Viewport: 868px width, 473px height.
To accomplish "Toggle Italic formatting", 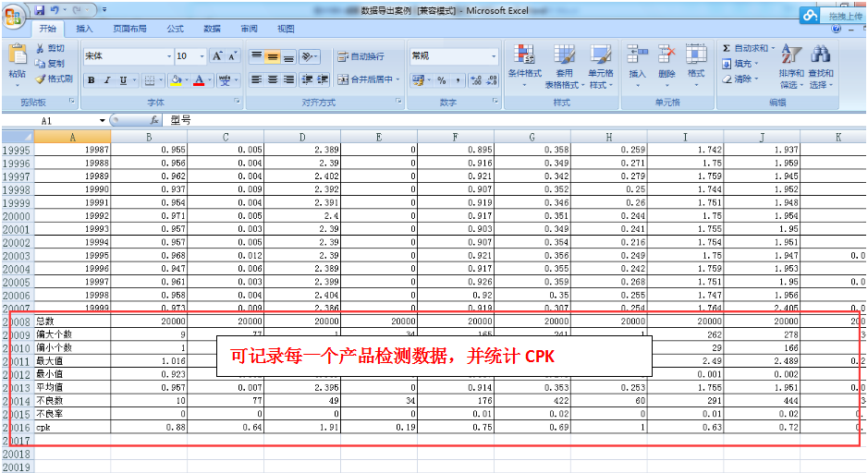I will (x=107, y=80).
